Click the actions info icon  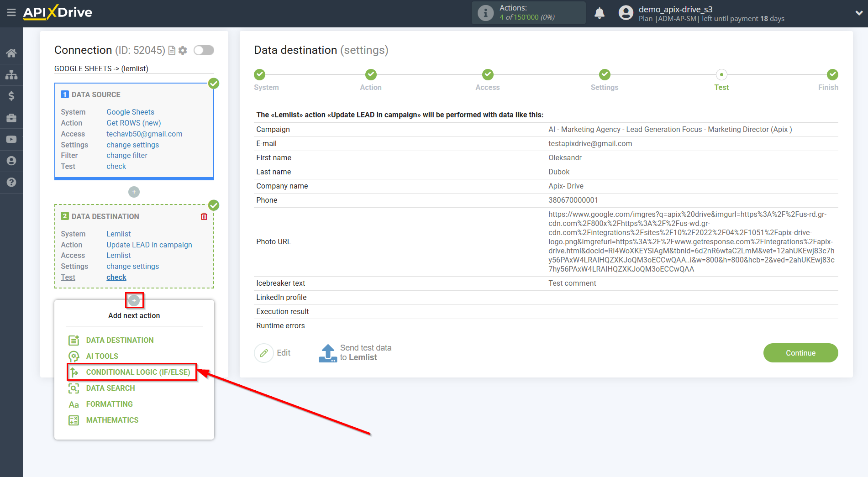click(485, 13)
